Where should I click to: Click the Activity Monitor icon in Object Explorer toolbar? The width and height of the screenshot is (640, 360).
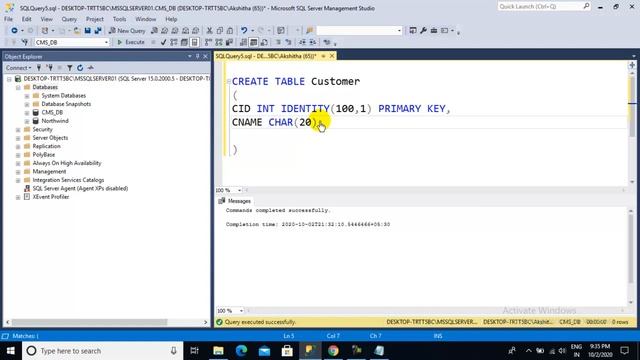tap(91, 68)
